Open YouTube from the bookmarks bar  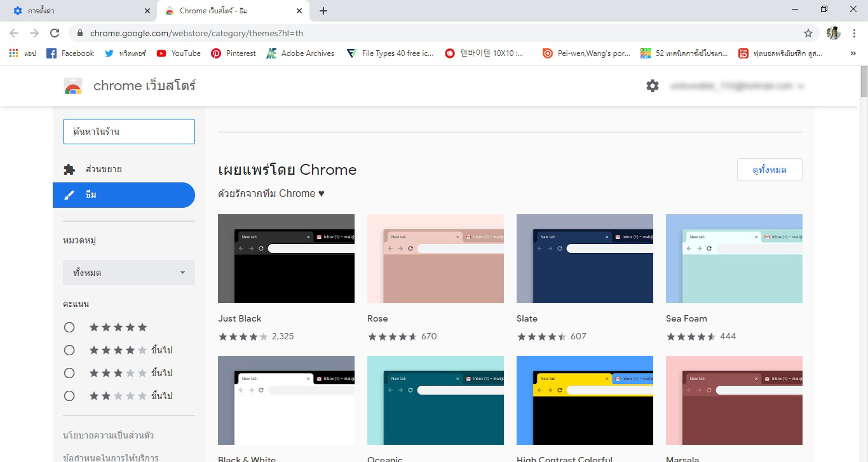178,53
